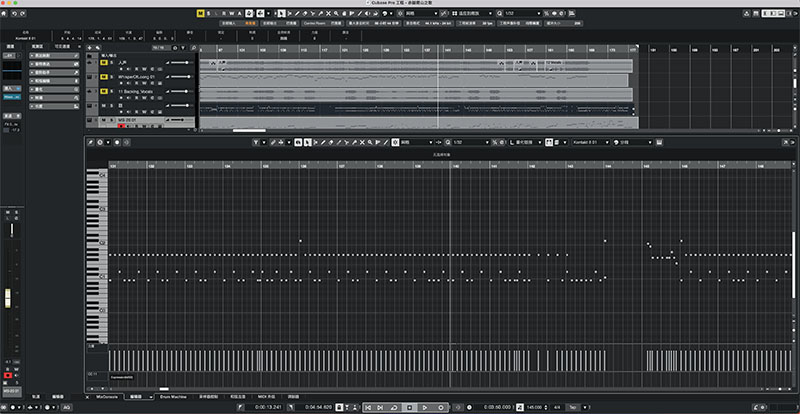This screenshot has width=800, height=414.
Task: Click the Control Room status button in status line
Action: pos(322,23)
